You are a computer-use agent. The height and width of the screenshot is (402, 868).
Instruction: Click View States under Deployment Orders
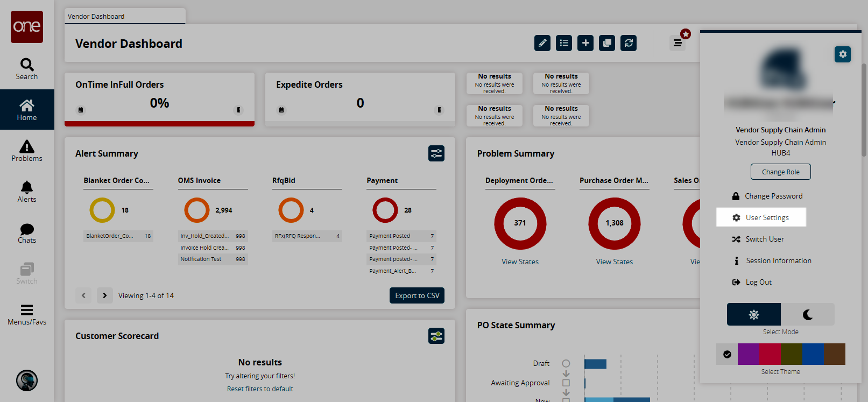(x=520, y=262)
